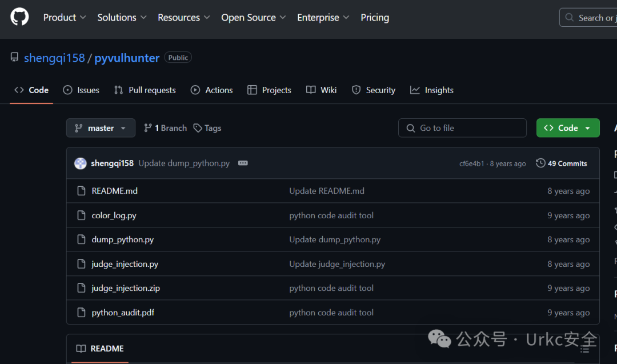The height and width of the screenshot is (364, 617).
Task: Click file icon next to dump_python.py
Action: tap(81, 239)
